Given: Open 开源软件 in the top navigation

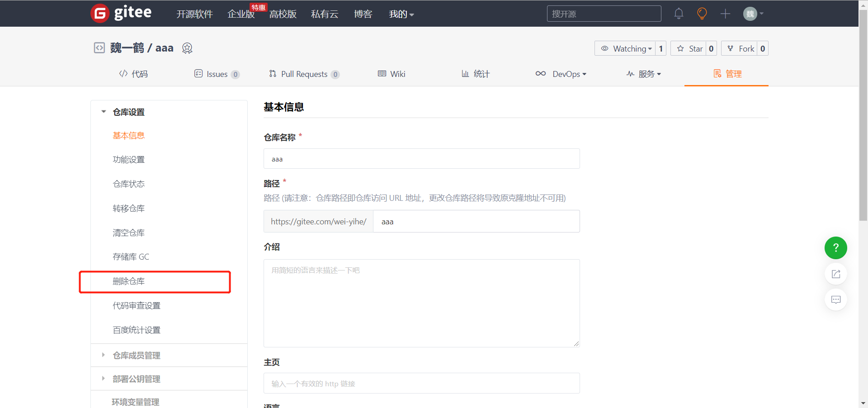Looking at the screenshot, I should 194,14.
